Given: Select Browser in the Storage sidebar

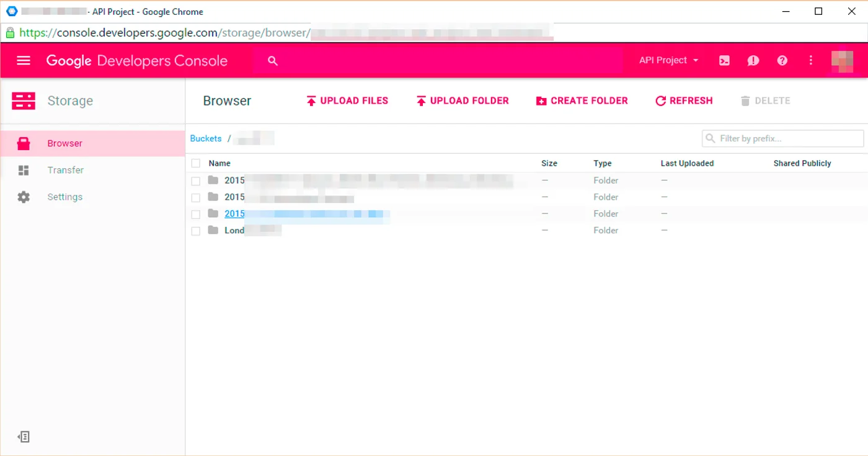Looking at the screenshot, I should point(93,143).
